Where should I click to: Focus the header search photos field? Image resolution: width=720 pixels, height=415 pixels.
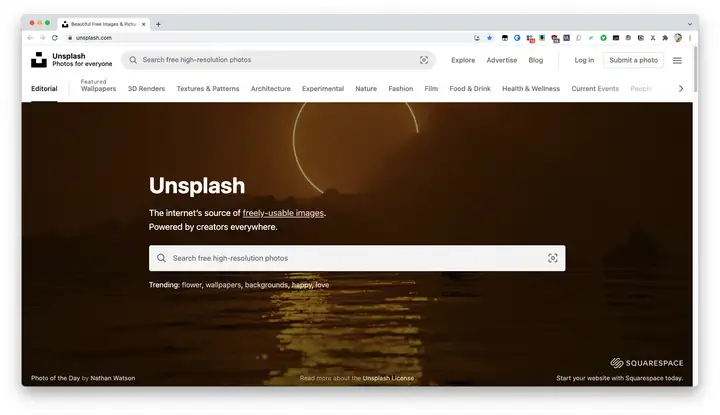pyautogui.click(x=278, y=60)
